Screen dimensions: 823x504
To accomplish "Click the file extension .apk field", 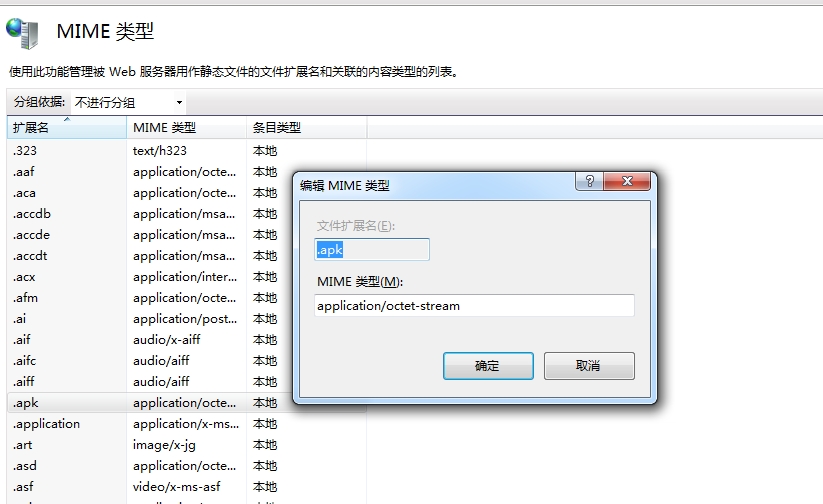I will [372, 251].
